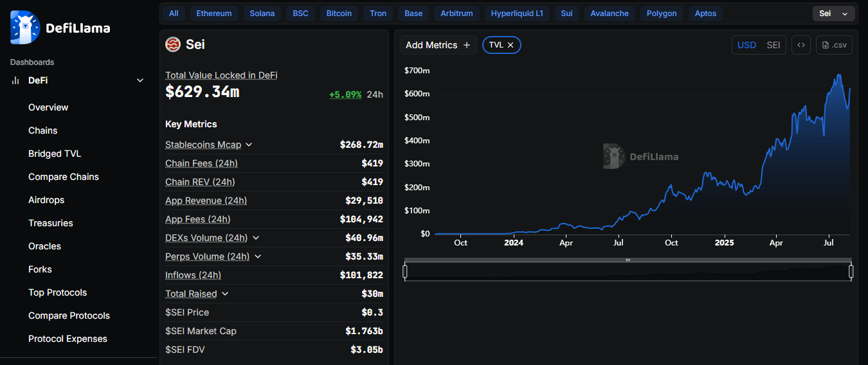Collapse the DeFi sidebar section chevron
This screenshot has height=365, width=868.
tap(140, 80)
